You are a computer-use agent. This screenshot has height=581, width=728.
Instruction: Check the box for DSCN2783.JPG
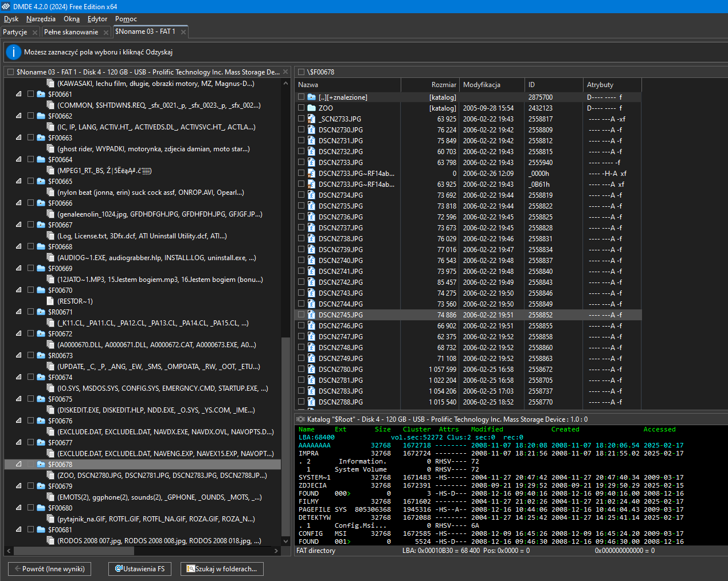coord(301,391)
